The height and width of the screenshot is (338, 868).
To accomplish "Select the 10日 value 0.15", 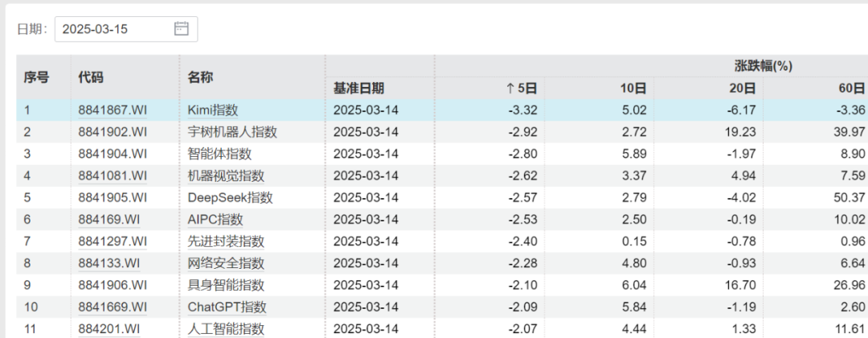I will (635, 241).
